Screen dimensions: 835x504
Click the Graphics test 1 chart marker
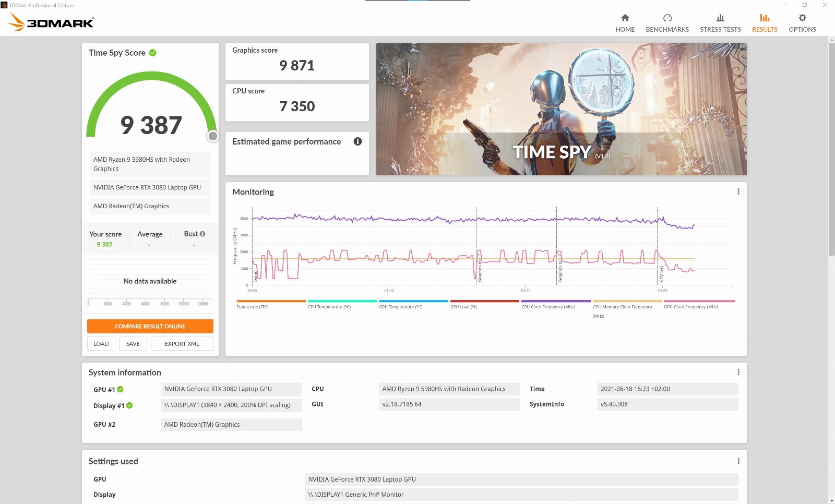point(480,268)
